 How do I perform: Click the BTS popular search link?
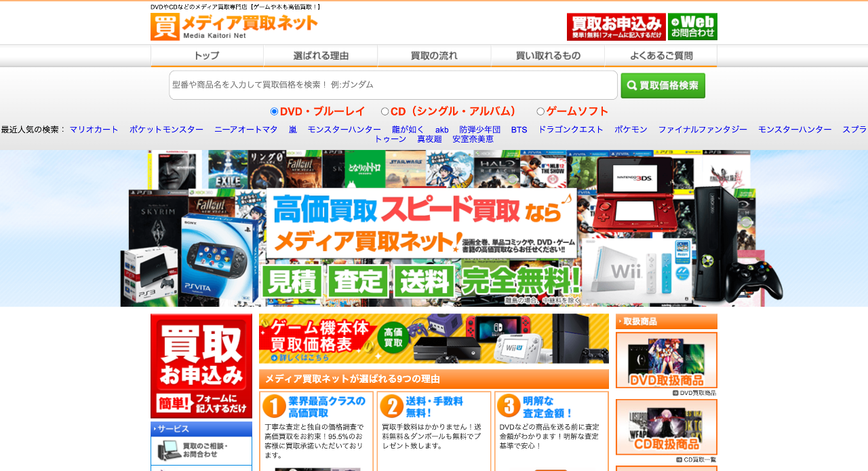pyautogui.click(x=519, y=130)
